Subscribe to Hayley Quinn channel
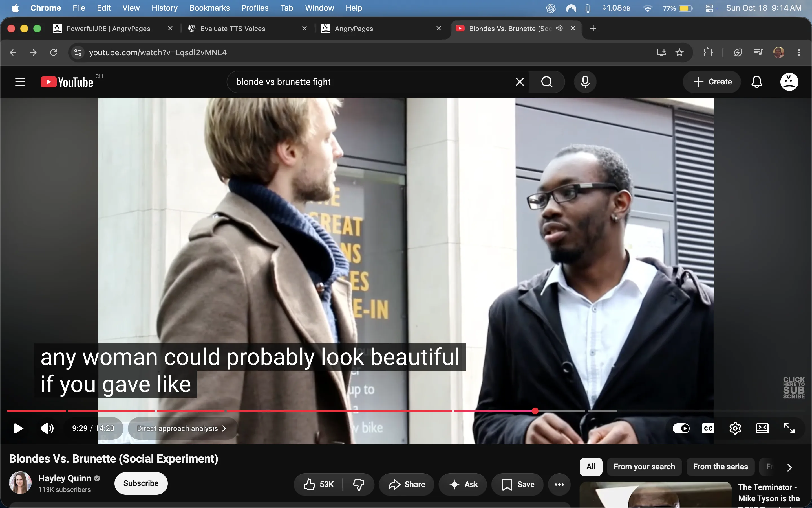Screen dimensions: 812x508 141,483
